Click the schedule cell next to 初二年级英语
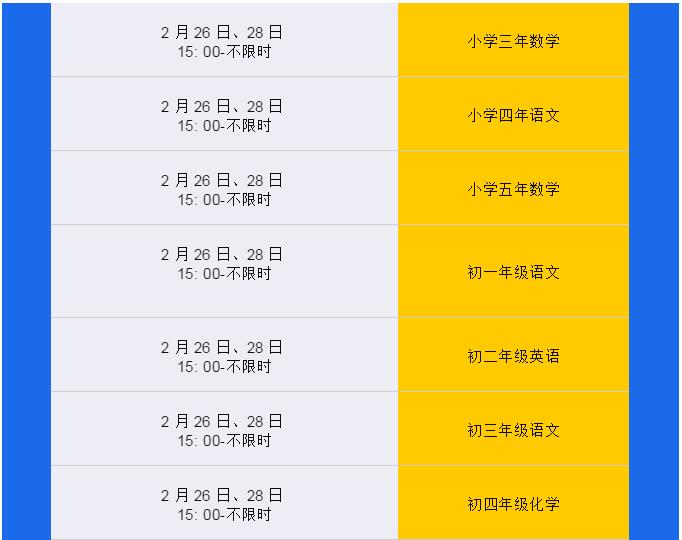This screenshot has width=682, height=540. [224, 356]
